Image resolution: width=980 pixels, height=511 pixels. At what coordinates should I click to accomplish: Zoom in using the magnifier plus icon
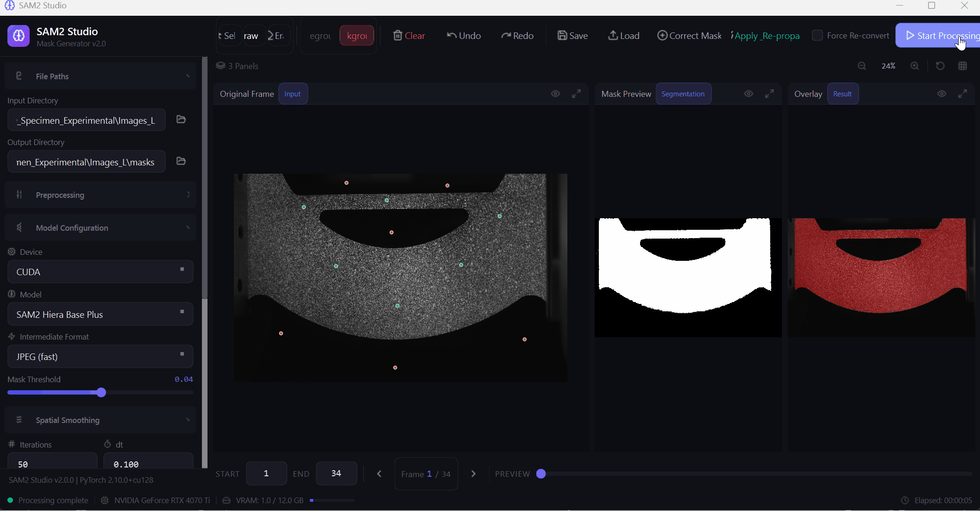tap(915, 66)
